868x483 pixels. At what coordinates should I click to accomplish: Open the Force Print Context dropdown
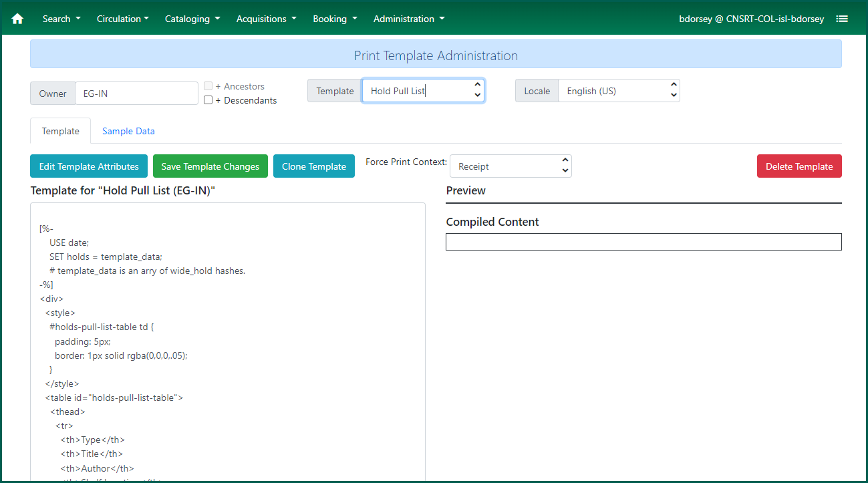(x=511, y=166)
